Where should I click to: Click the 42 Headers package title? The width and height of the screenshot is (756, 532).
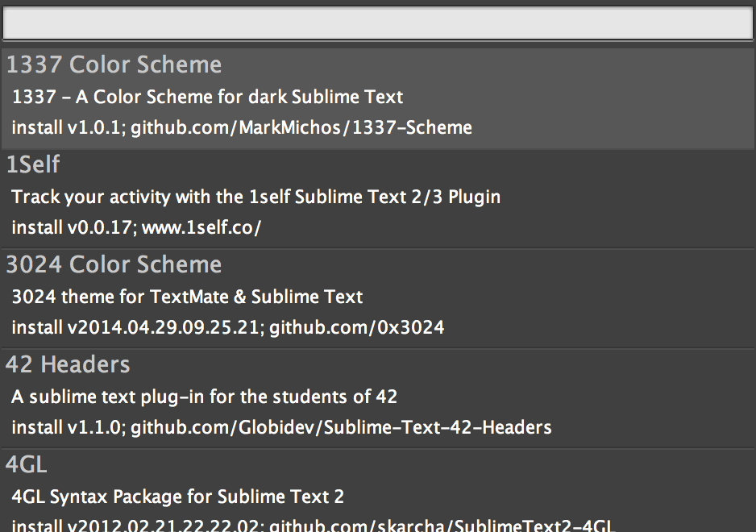pyautogui.click(x=68, y=364)
